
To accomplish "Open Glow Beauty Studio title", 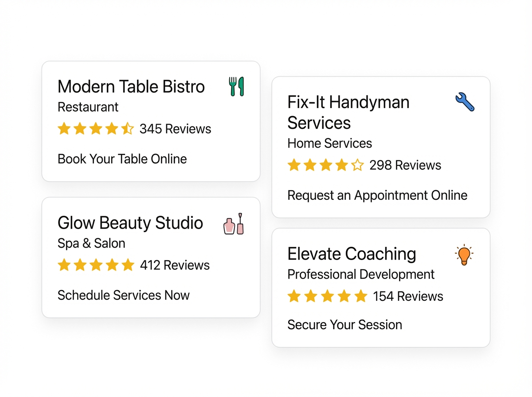I will 130,223.
